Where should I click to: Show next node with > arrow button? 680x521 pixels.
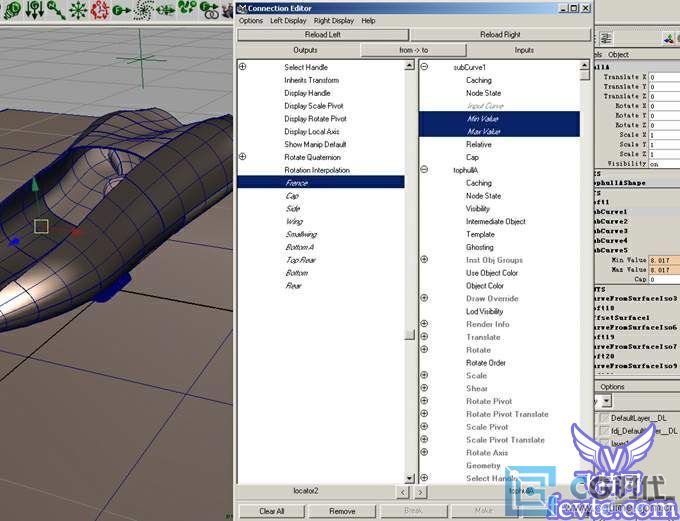[x=420, y=492]
